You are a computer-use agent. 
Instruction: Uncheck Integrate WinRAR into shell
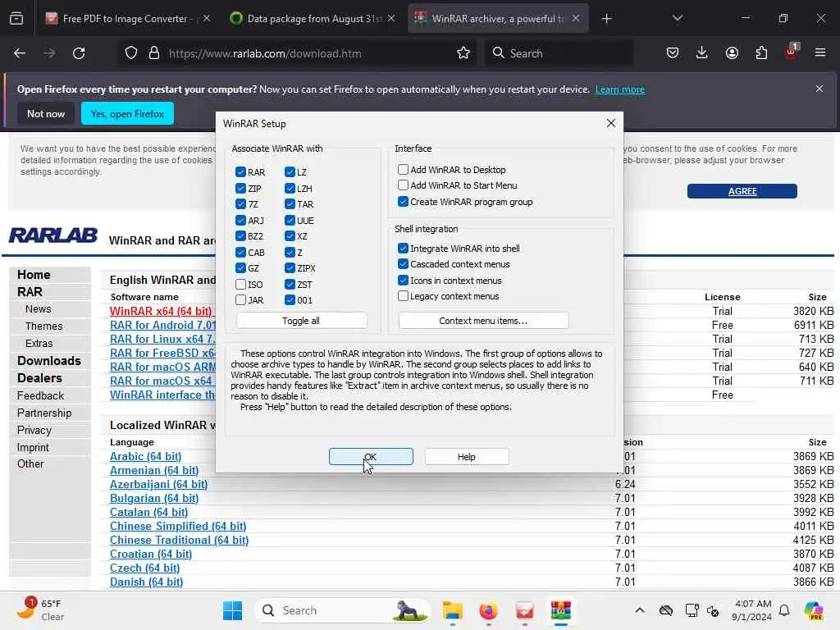tap(403, 248)
